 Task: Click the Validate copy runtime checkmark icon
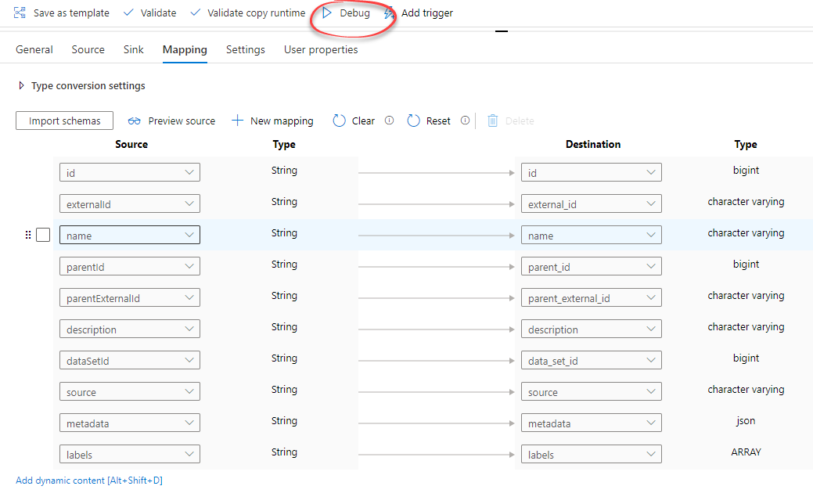click(195, 13)
